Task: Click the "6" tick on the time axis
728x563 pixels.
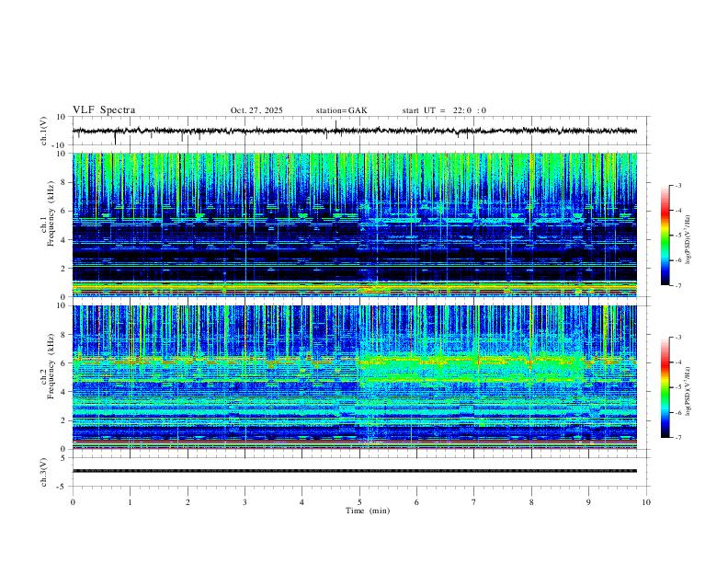Action: (x=417, y=502)
